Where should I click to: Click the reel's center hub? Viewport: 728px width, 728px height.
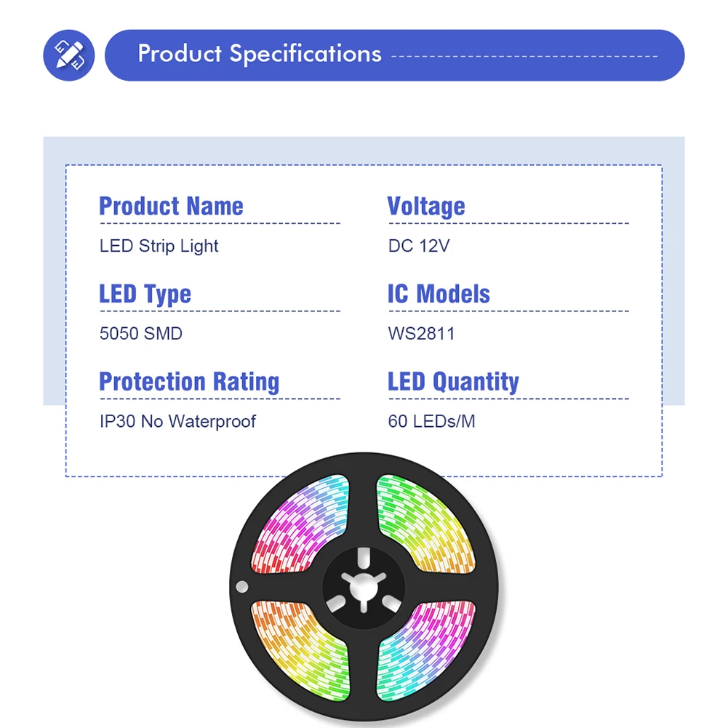coord(364,588)
